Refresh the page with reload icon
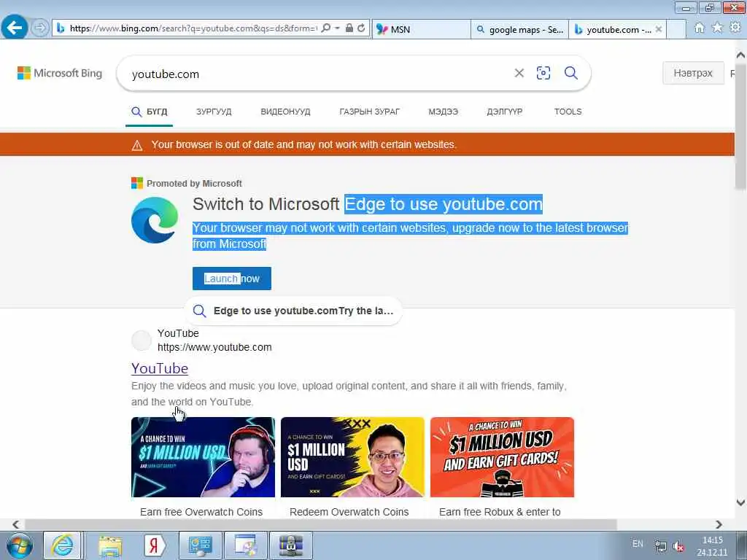747x560 pixels. click(362, 28)
